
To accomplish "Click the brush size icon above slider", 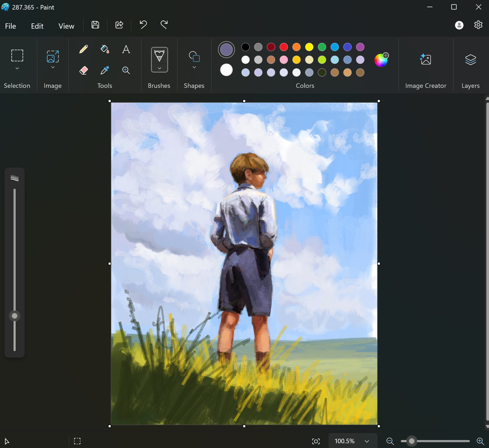I will 15,178.
